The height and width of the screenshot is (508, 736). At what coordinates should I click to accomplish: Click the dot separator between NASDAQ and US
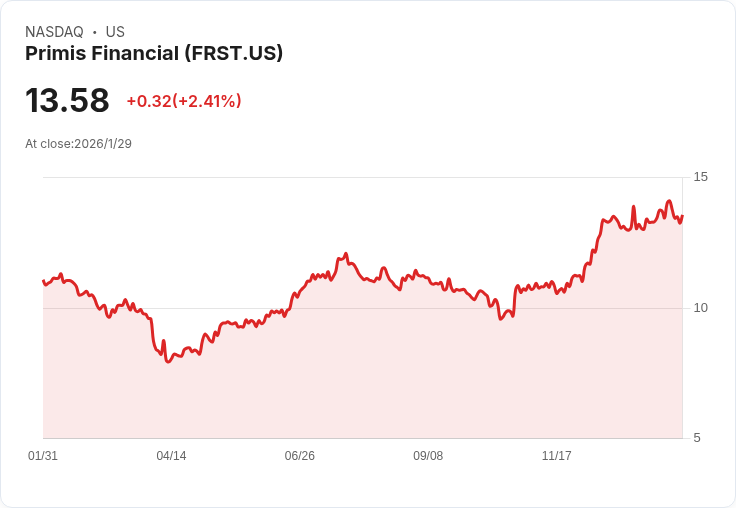click(94, 32)
